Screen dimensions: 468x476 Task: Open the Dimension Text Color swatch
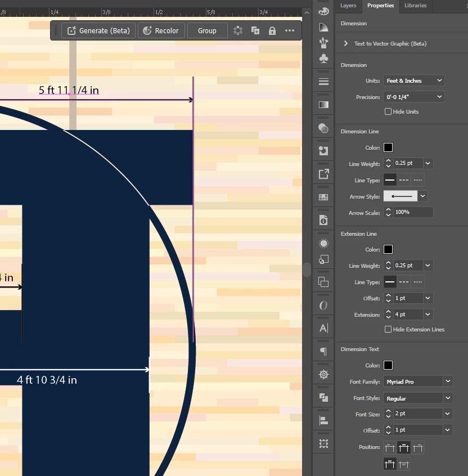(388, 365)
